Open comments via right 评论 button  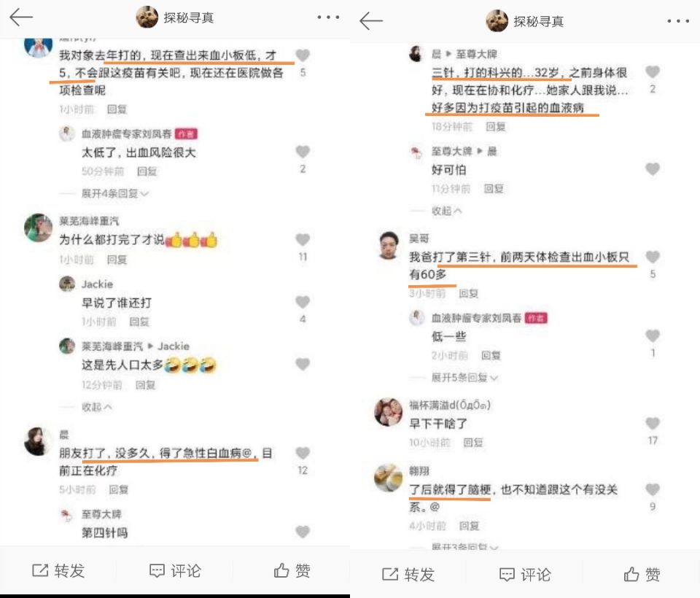(x=525, y=575)
